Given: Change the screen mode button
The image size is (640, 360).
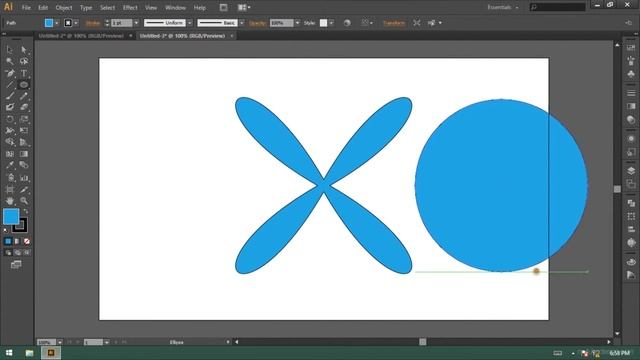Looking at the screenshot, I should pos(16,264).
